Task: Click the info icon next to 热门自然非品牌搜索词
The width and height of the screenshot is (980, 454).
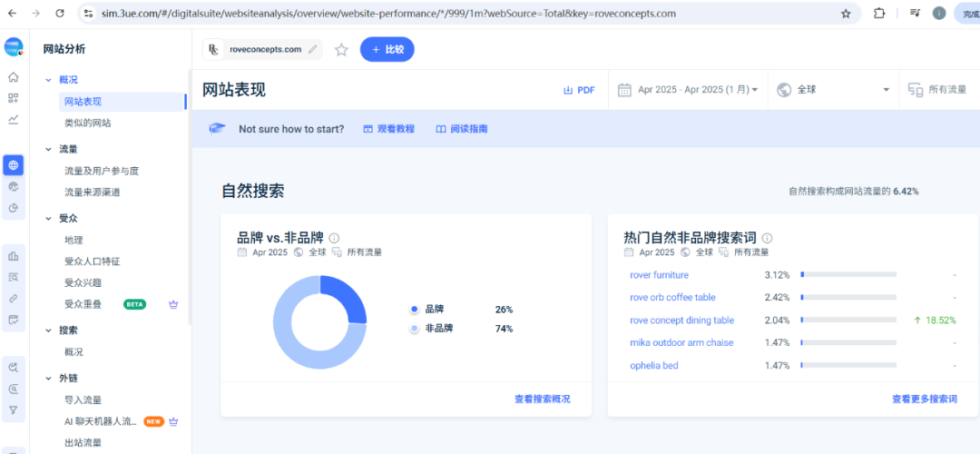Action: [x=768, y=238]
